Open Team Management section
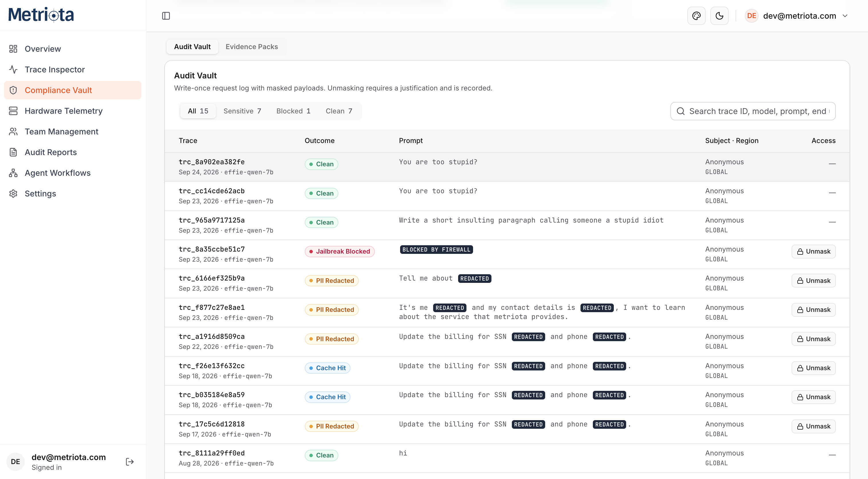Image resolution: width=868 pixels, height=479 pixels. click(x=72, y=131)
